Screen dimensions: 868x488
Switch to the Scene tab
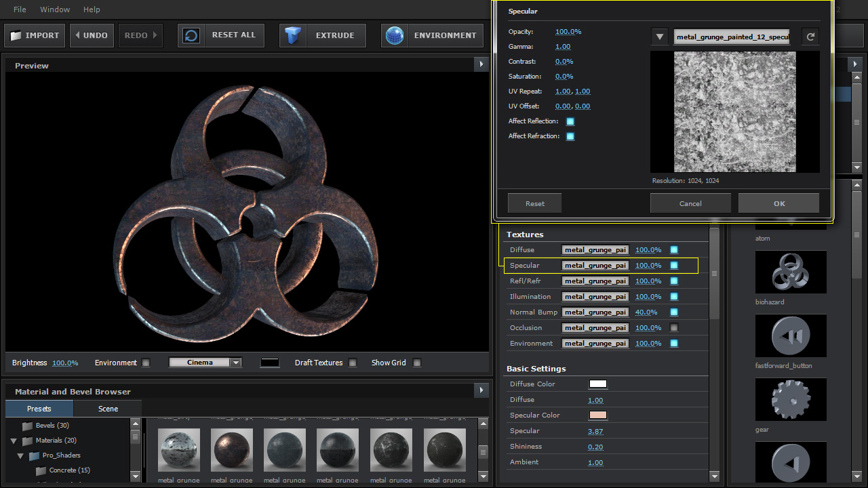107,409
